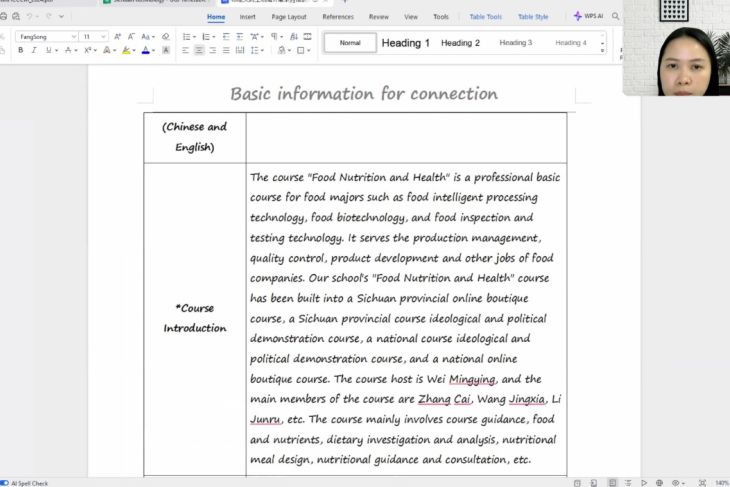This screenshot has width=730, height=487.
Task: Click the increase indent icon
Action: coord(240,37)
